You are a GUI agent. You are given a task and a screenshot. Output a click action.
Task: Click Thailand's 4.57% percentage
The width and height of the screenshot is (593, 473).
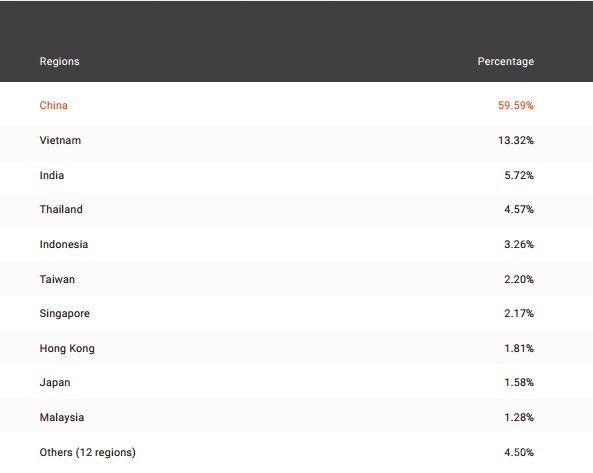tap(518, 209)
